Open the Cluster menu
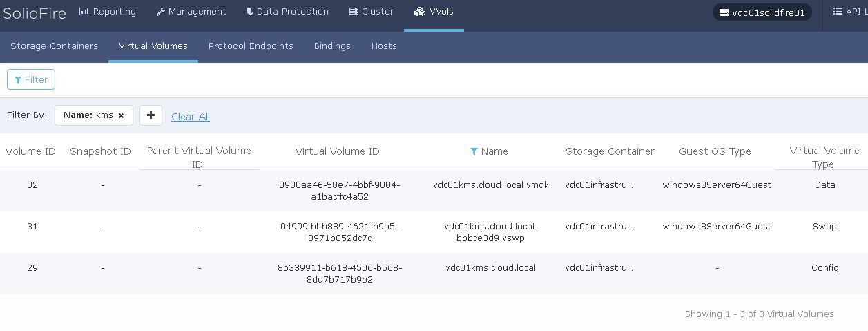The width and height of the screenshot is (868, 331). point(372,12)
